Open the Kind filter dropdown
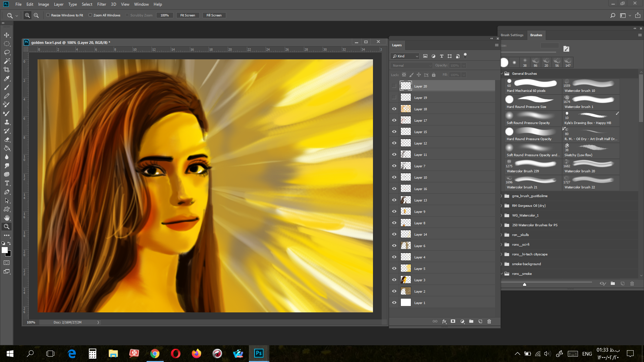 coord(405,56)
